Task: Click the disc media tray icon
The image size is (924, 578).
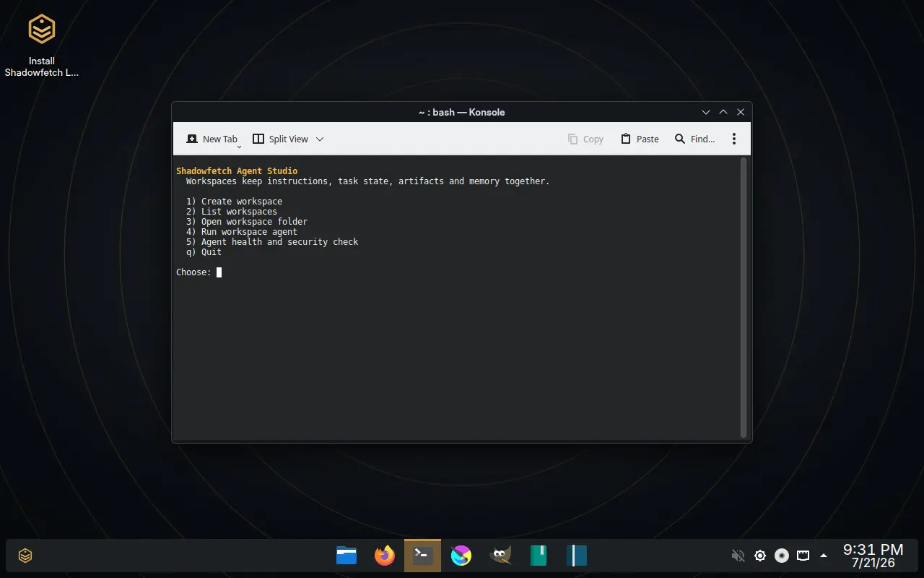Action: [x=781, y=556]
